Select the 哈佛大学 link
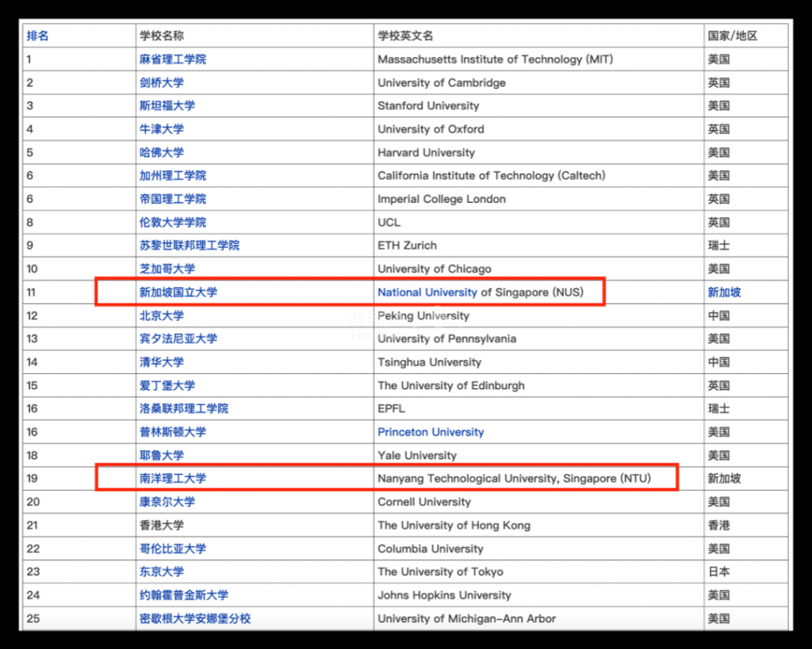The image size is (812, 649). 162,152
